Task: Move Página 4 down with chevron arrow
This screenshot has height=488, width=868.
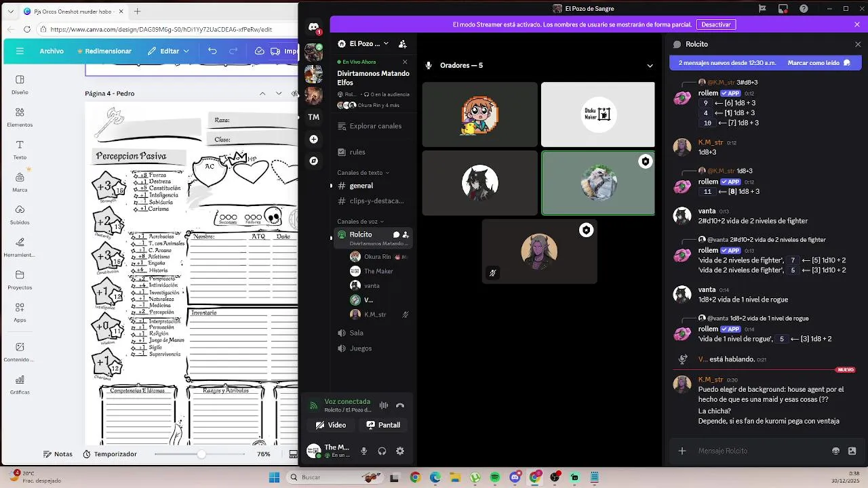Action: click(279, 94)
